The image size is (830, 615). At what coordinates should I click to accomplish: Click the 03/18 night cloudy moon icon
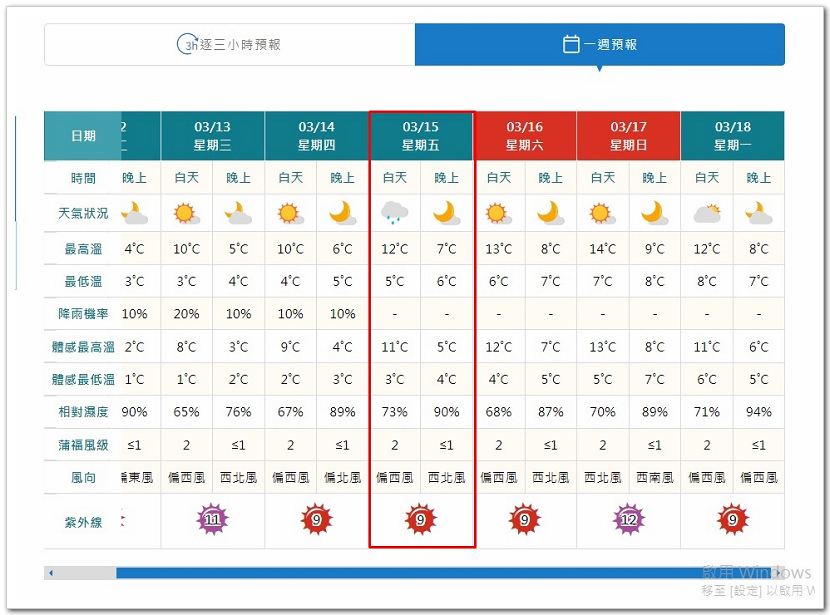tap(759, 213)
